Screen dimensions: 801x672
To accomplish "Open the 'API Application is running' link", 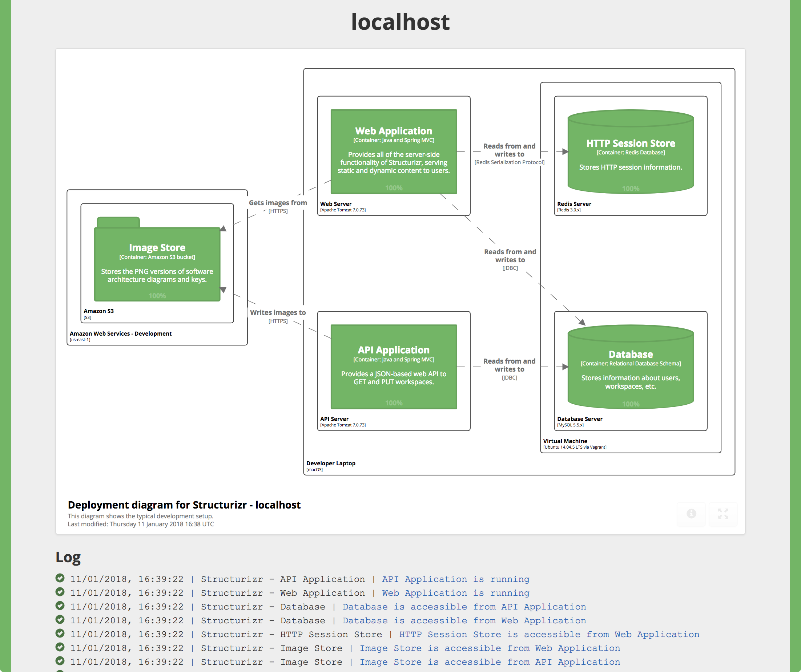I will pos(455,579).
